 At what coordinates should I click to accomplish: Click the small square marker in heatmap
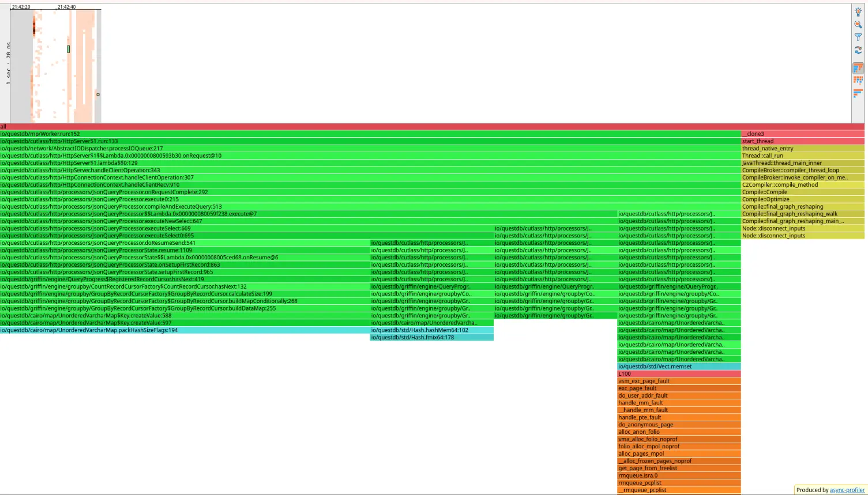click(98, 95)
